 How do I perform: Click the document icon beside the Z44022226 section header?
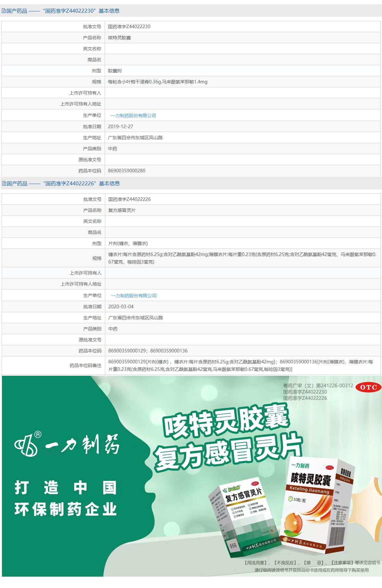click(4, 183)
